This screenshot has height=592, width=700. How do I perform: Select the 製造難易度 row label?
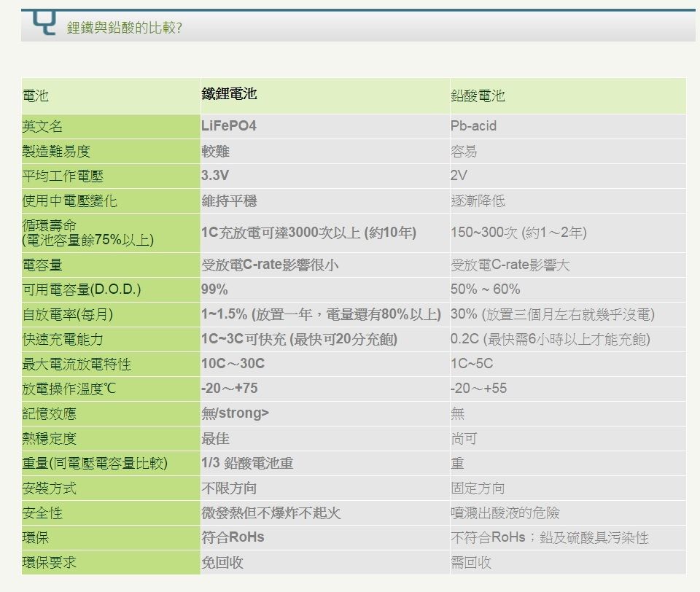pyautogui.click(x=57, y=151)
